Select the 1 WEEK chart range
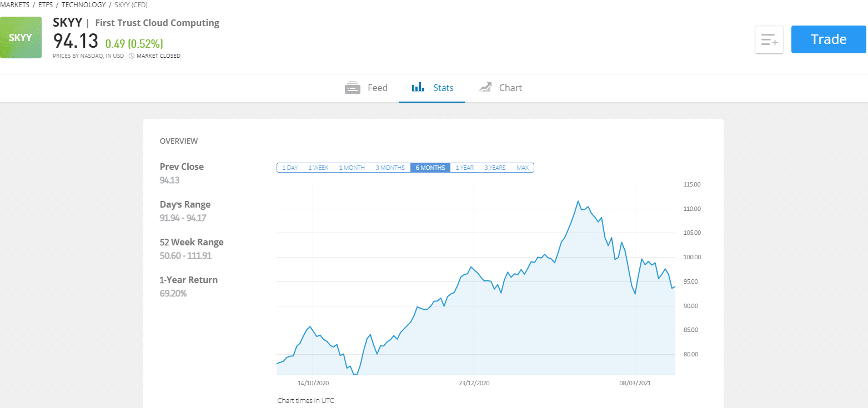This screenshot has height=408, width=868. [319, 168]
